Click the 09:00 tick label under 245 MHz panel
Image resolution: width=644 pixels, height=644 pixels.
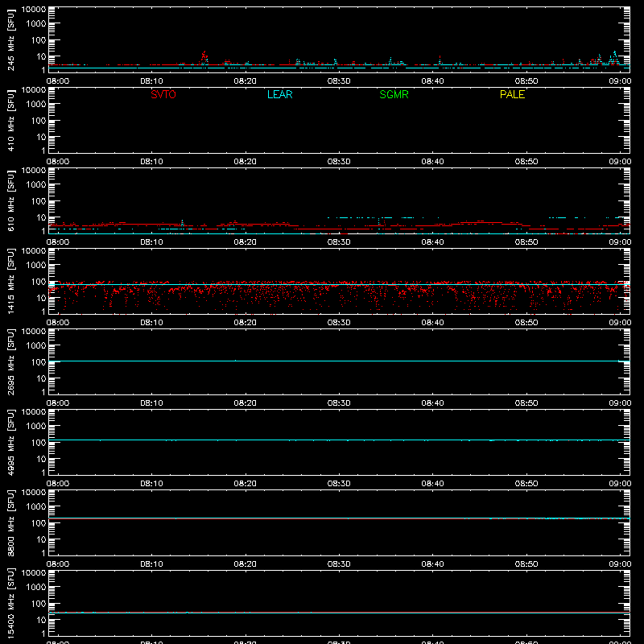(x=620, y=81)
